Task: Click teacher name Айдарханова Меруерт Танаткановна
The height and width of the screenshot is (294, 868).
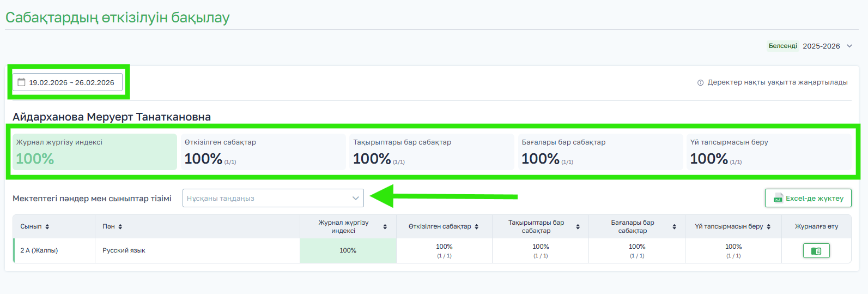Action: (x=112, y=117)
